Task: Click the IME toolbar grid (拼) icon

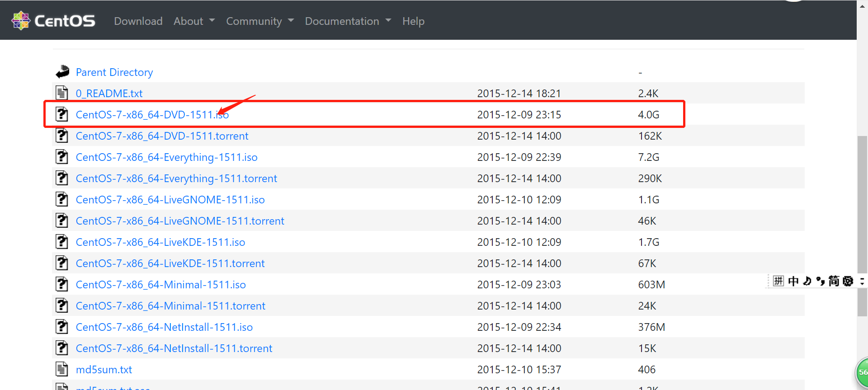Action: point(778,281)
